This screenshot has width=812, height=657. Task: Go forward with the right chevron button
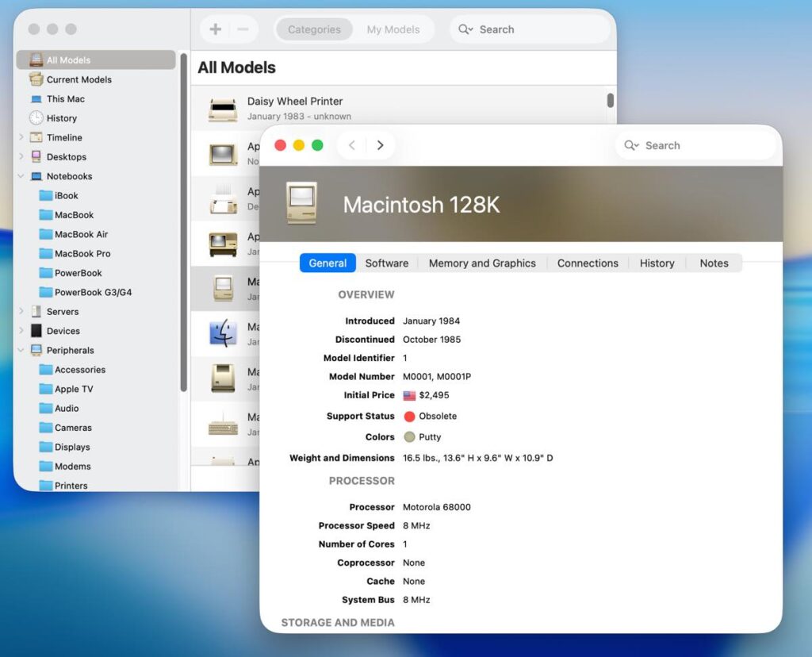pos(381,145)
